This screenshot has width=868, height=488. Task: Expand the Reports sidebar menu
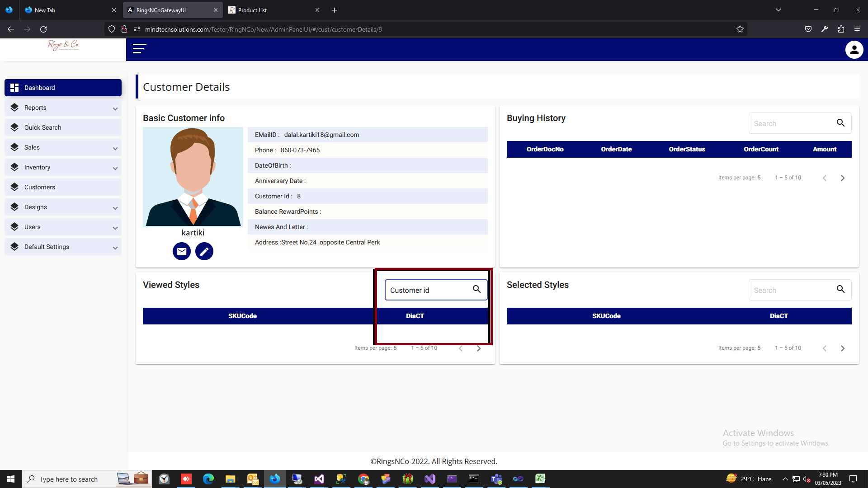(63, 108)
